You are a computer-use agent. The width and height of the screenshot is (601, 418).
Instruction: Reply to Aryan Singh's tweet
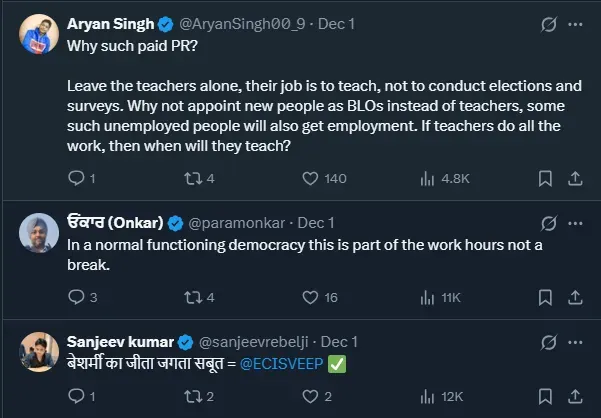pos(76,179)
